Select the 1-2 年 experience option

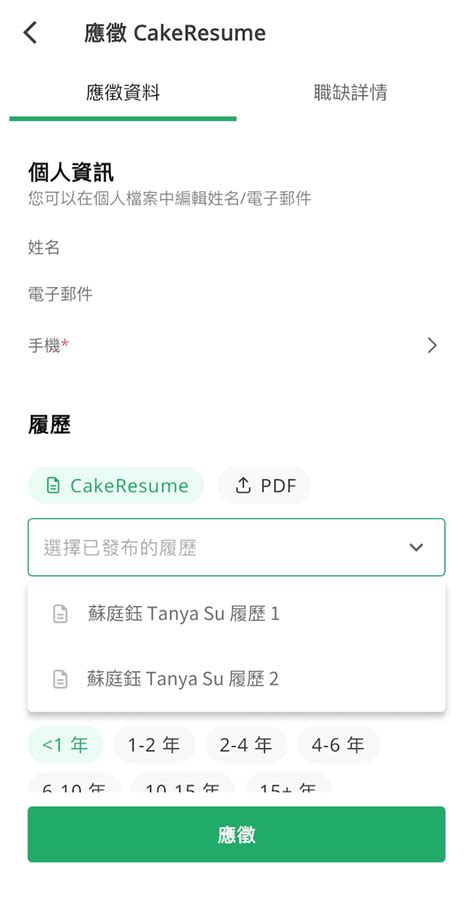(154, 745)
